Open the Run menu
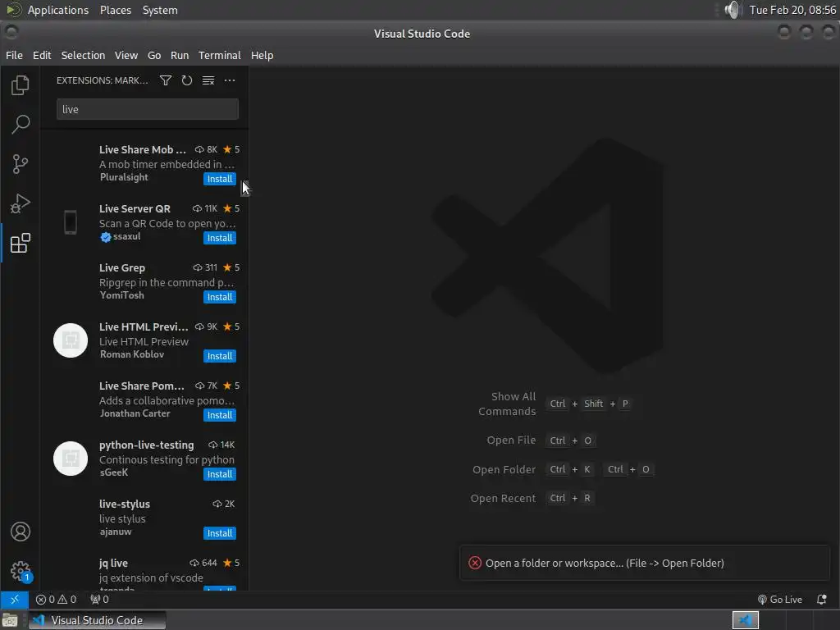The image size is (840, 630). click(x=180, y=55)
